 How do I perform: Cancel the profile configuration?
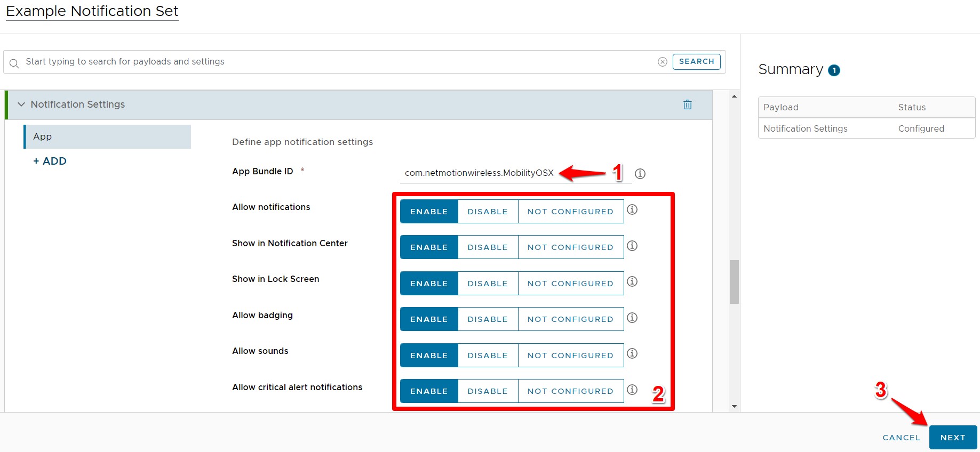click(x=901, y=438)
